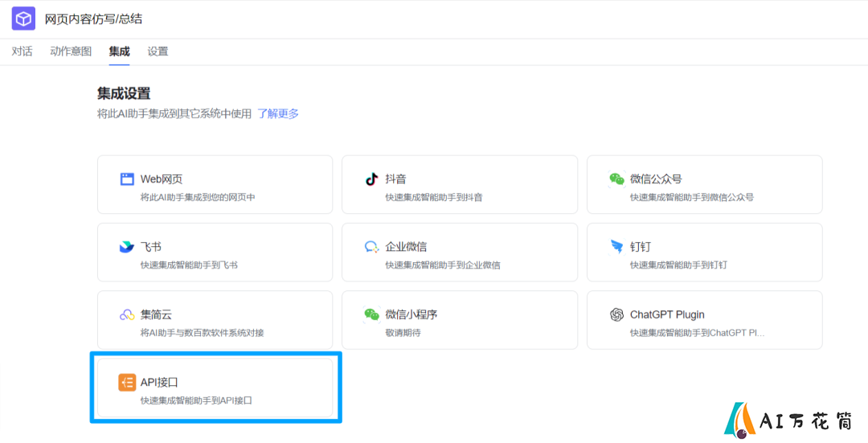This screenshot has height=443, width=868.
Task: Click the 网页内容仿写/总结 title
Action: 93,18
